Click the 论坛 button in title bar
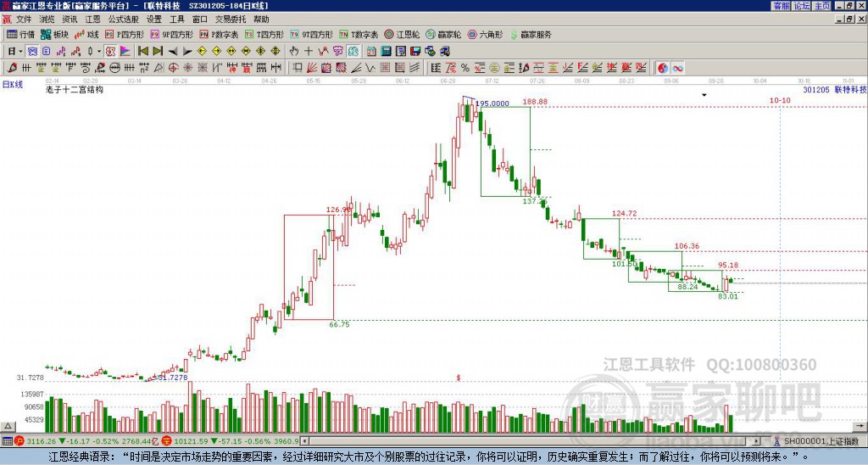The width and height of the screenshot is (868, 465). click(x=801, y=6)
